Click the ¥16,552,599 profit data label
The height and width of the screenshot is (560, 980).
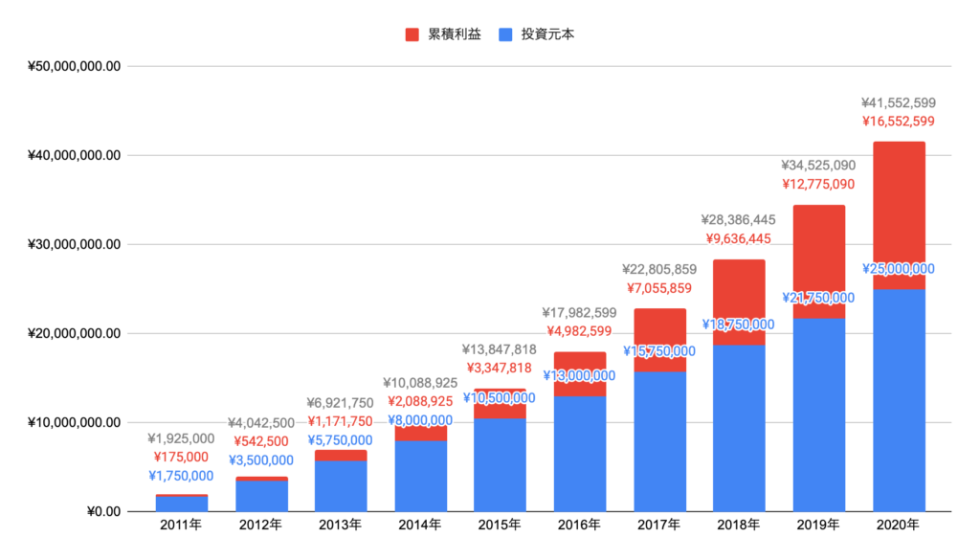click(899, 122)
